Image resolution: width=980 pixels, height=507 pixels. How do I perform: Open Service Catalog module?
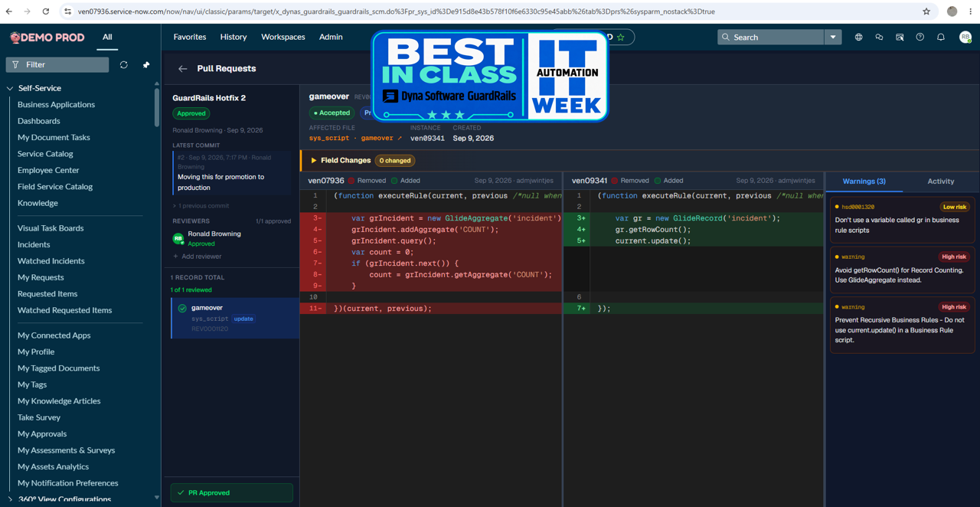coord(45,154)
